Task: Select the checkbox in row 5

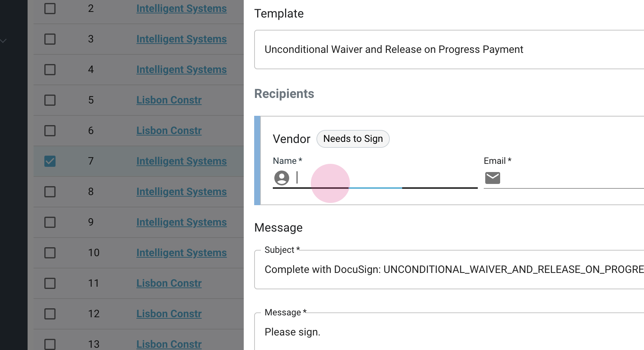Action: point(50,100)
